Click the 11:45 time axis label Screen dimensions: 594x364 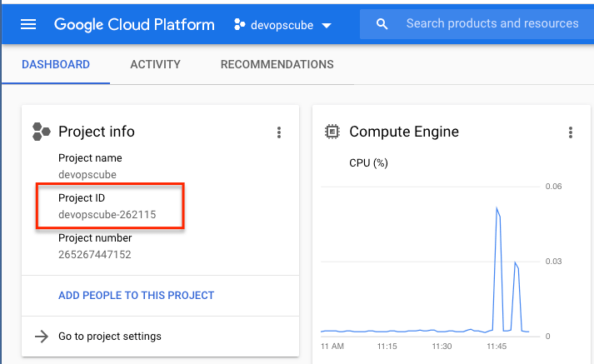click(497, 347)
